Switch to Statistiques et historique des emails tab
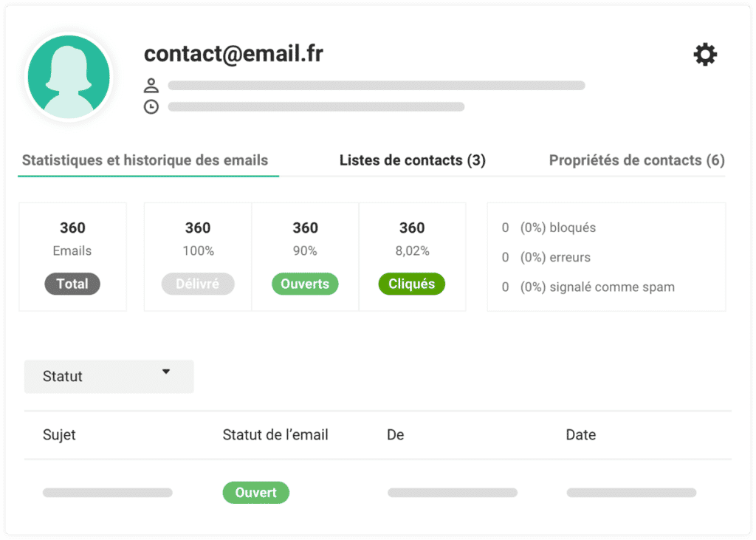Screen dimensions: 756x540 pyautogui.click(x=145, y=160)
